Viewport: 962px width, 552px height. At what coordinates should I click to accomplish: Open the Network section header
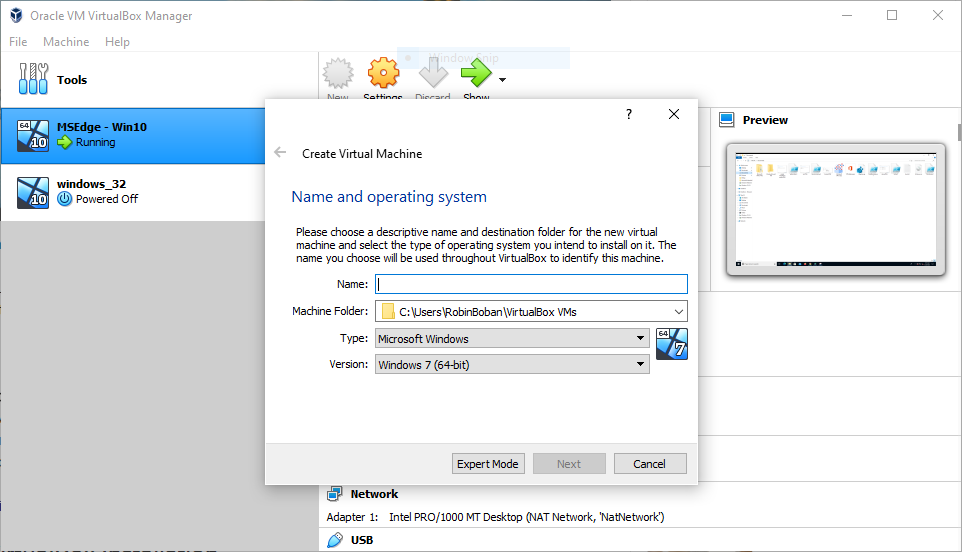coord(374,494)
